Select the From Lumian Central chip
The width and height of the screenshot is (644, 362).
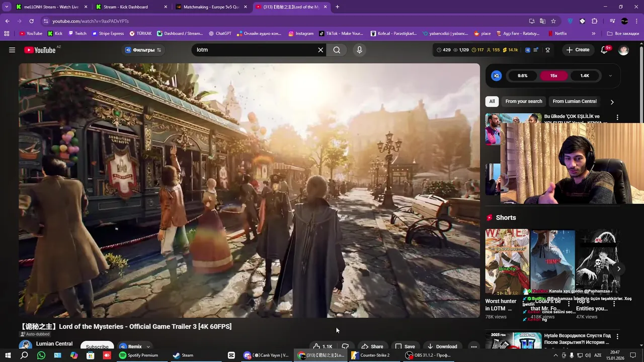[x=575, y=102]
